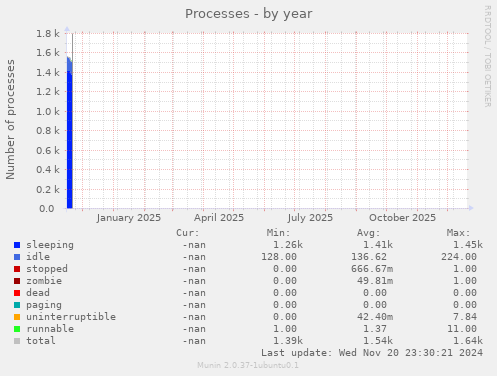Click the 'January 2025' axis label
Image resolution: width=497 pixels, height=376 pixels.
[129, 218]
